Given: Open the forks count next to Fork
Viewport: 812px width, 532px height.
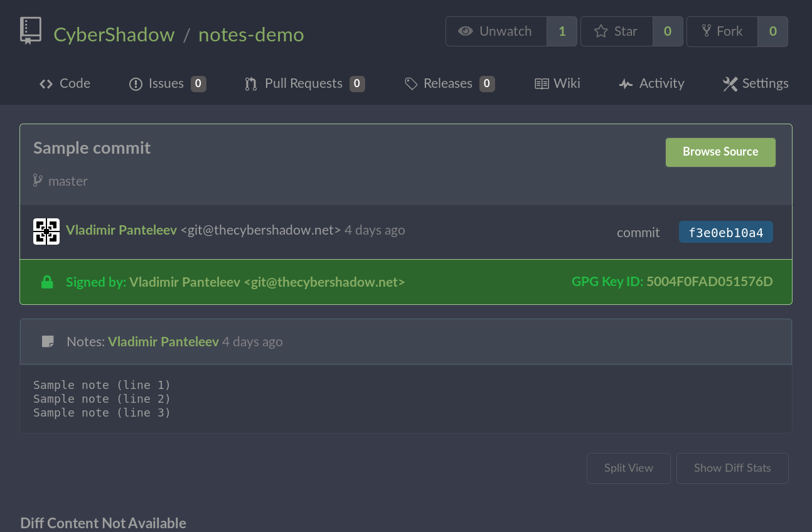Looking at the screenshot, I should click(773, 31).
